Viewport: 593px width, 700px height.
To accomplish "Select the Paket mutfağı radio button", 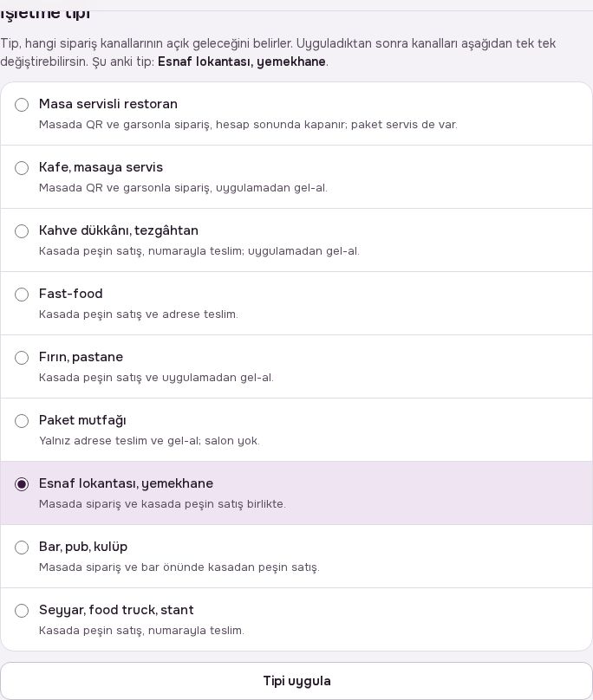I will 22,421.
